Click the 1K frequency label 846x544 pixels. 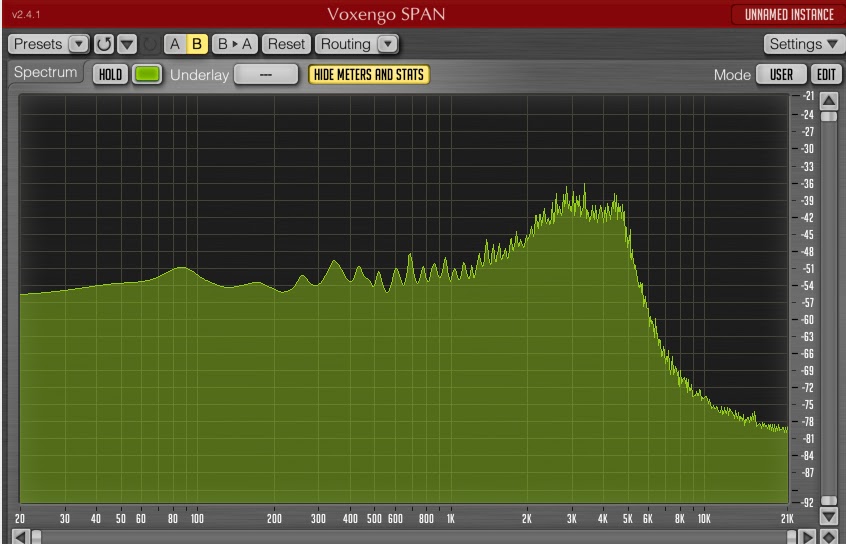pos(451,519)
